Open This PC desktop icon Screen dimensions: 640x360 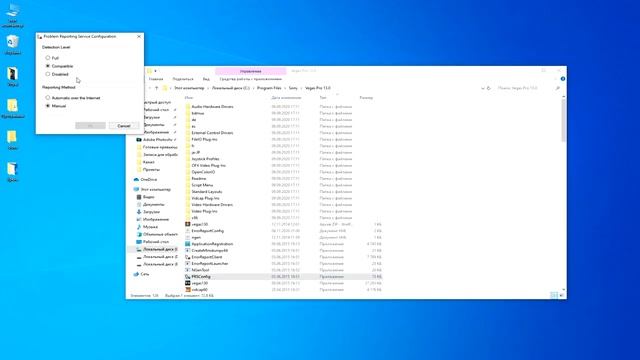[13, 16]
